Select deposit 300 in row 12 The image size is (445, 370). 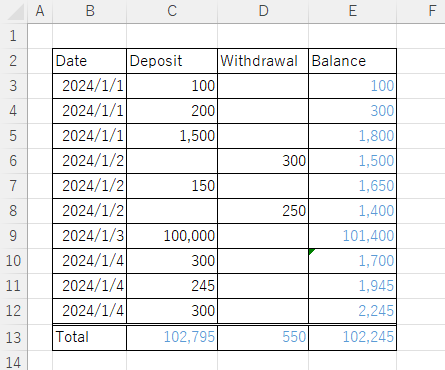pos(172,311)
